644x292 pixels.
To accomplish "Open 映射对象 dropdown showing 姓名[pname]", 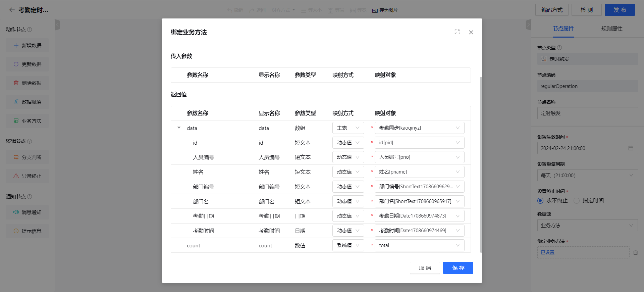I will 419,172.
